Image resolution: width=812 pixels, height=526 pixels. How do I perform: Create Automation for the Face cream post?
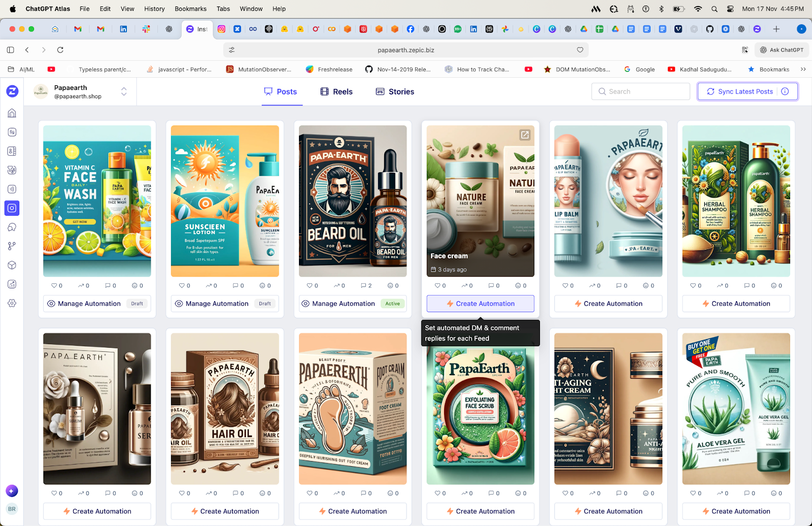click(481, 304)
